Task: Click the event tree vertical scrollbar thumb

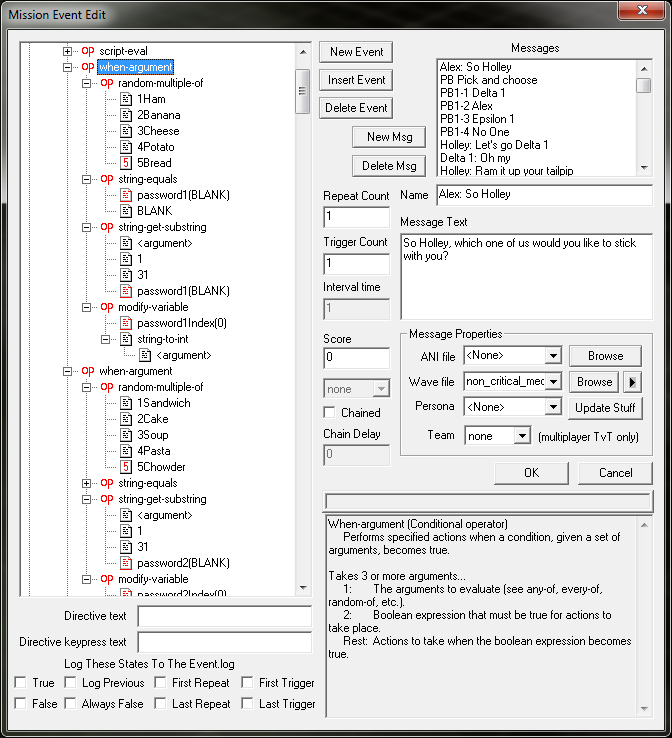Action: 303,91
